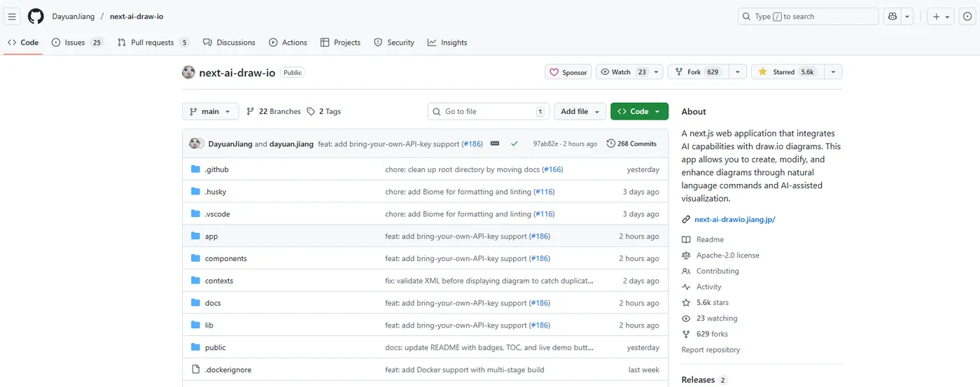
Task: Open the .vscode folder
Action: pos(217,214)
